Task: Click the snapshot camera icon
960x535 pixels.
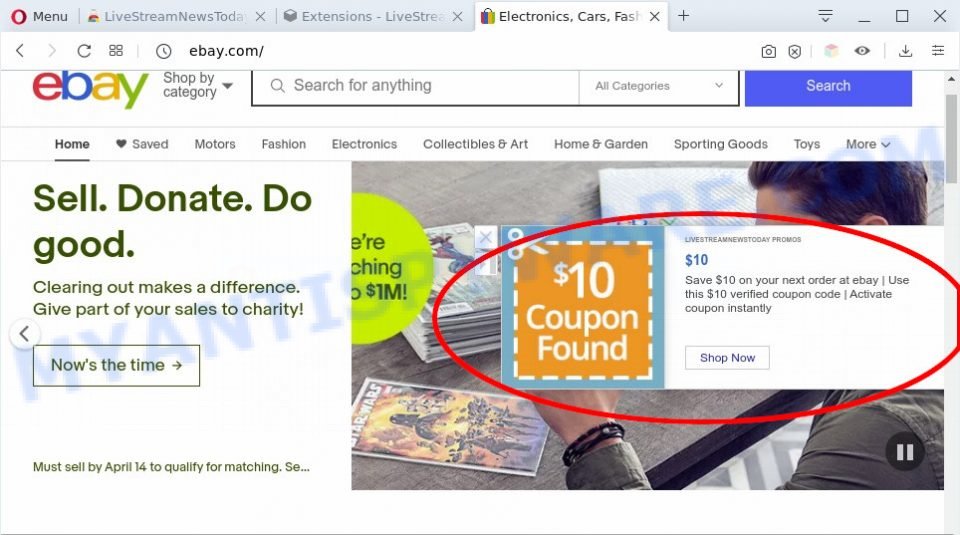Action: click(768, 51)
